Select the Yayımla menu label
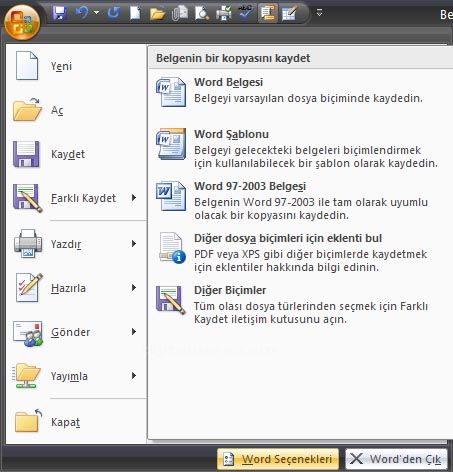Image resolution: width=453 pixels, height=472 pixels. click(x=69, y=376)
